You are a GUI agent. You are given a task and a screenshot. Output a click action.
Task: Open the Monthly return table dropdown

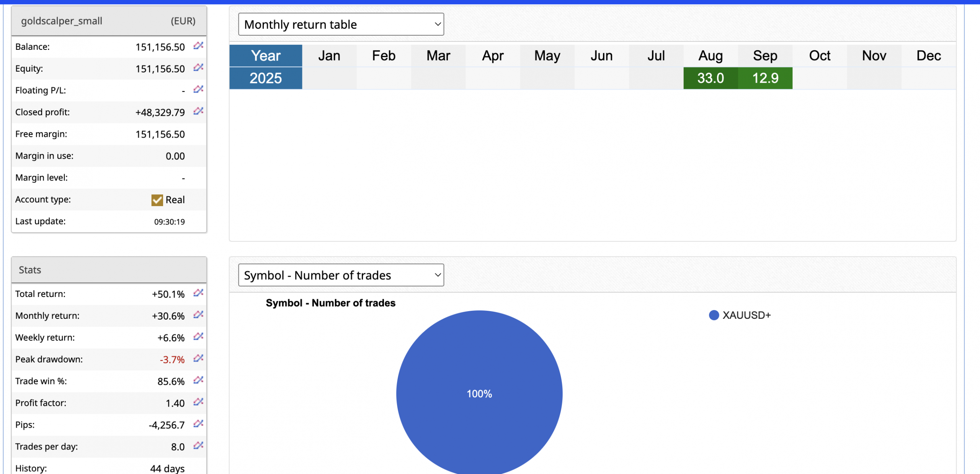341,25
